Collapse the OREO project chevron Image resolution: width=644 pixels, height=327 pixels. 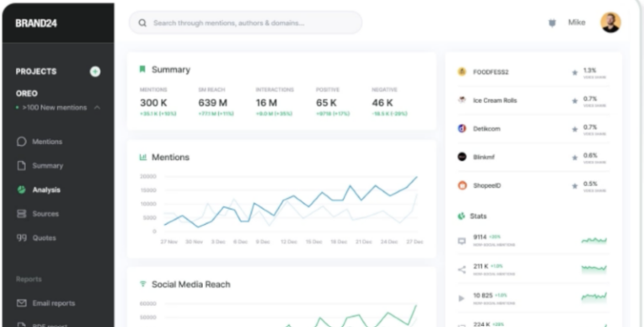click(x=97, y=107)
